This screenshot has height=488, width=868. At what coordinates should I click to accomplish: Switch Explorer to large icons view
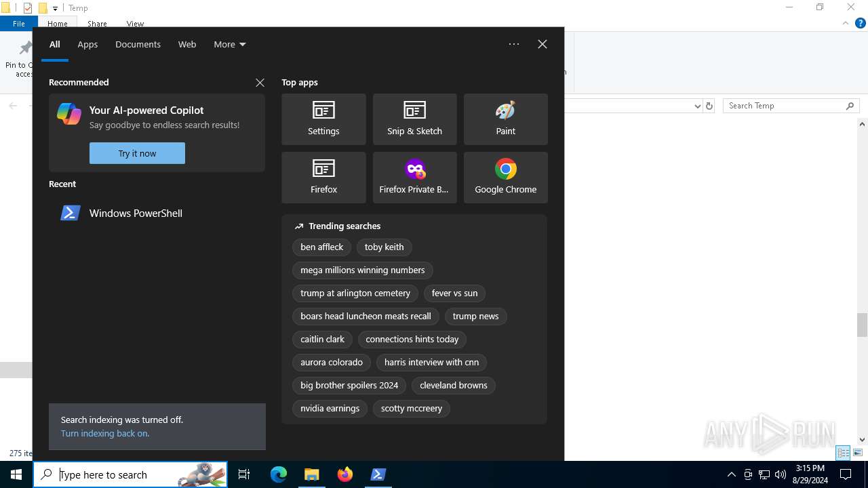tap(858, 453)
